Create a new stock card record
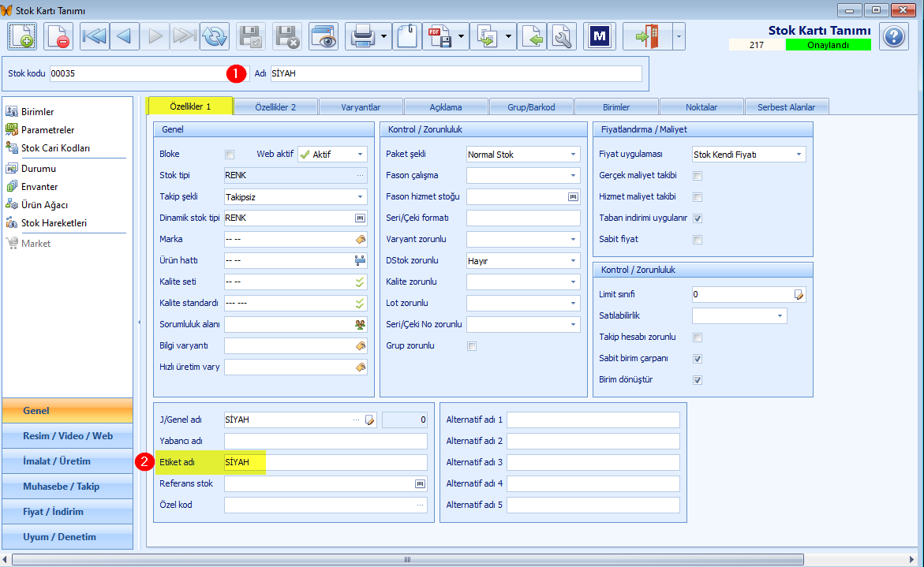Screen dimensions: 924x567 coord(22,36)
